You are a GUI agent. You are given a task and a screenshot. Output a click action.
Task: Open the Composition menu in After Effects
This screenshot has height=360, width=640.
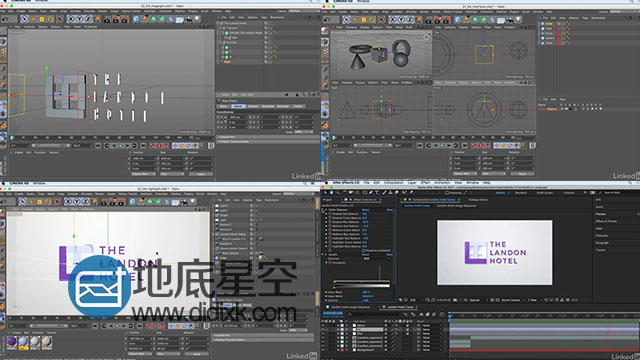click(394, 183)
